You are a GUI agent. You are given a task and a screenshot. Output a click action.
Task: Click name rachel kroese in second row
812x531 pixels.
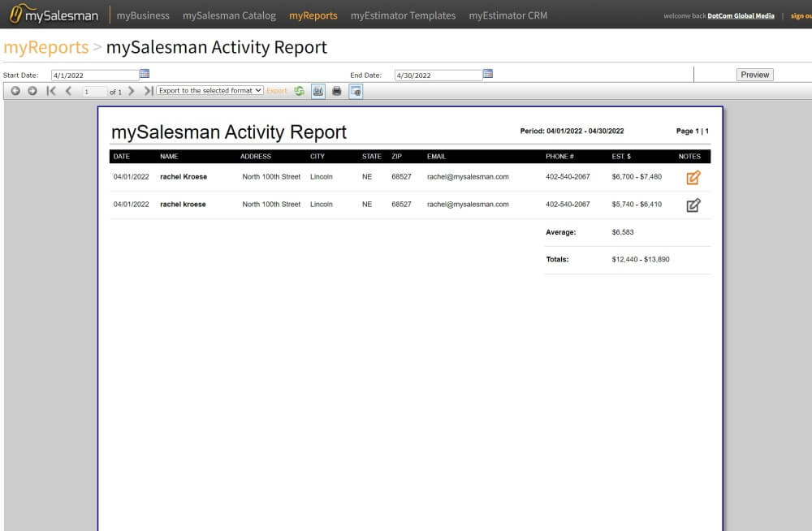pyautogui.click(x=183, y=204)
